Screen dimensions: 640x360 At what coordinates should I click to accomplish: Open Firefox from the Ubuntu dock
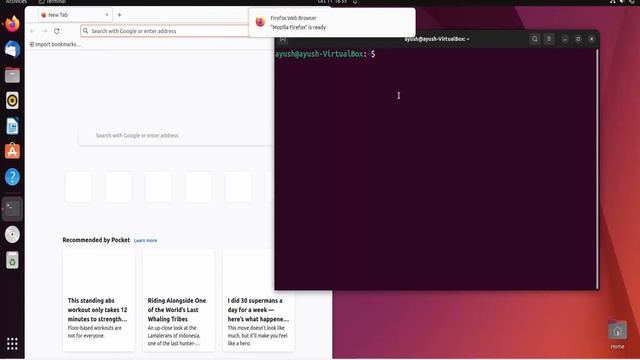click(x=12, y=24)
